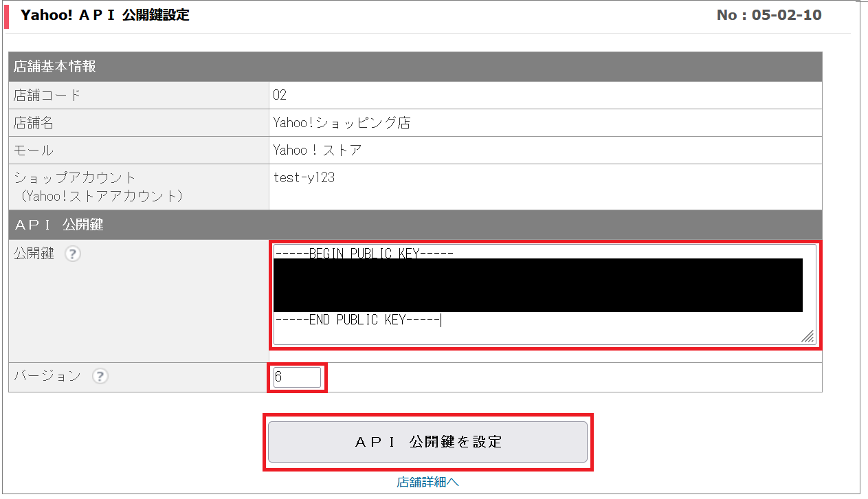Click the 公開鍵 field label
Viewport: 868px width, 499px height.
[x=34, y=254]
